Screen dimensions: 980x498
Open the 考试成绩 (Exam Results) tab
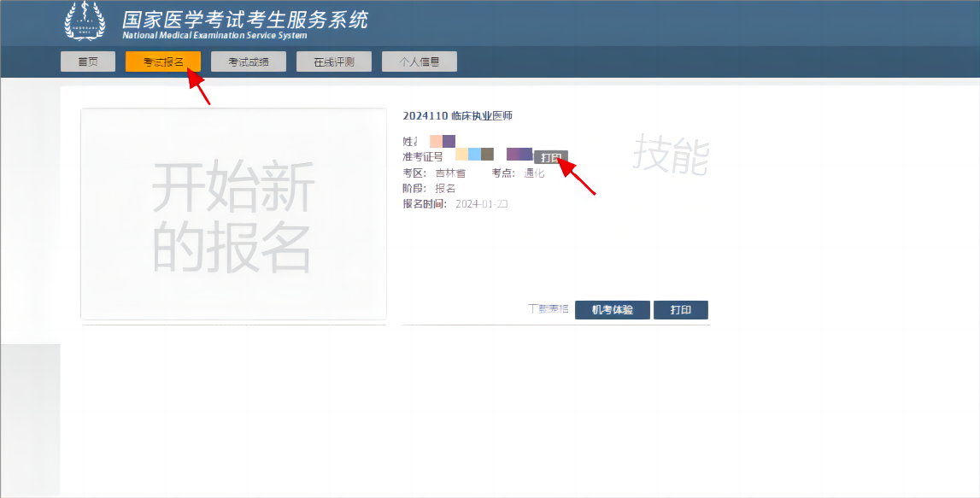(248, 61)
